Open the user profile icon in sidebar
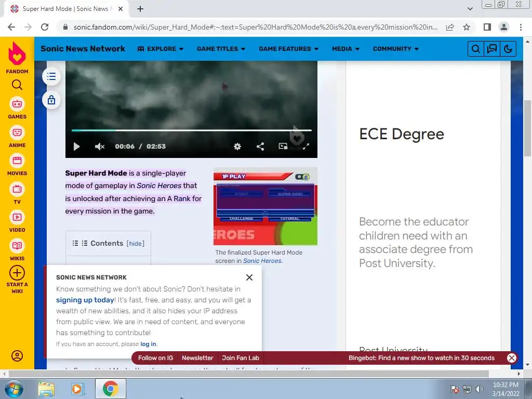This screenshot has height=399, width=532. 17,356
